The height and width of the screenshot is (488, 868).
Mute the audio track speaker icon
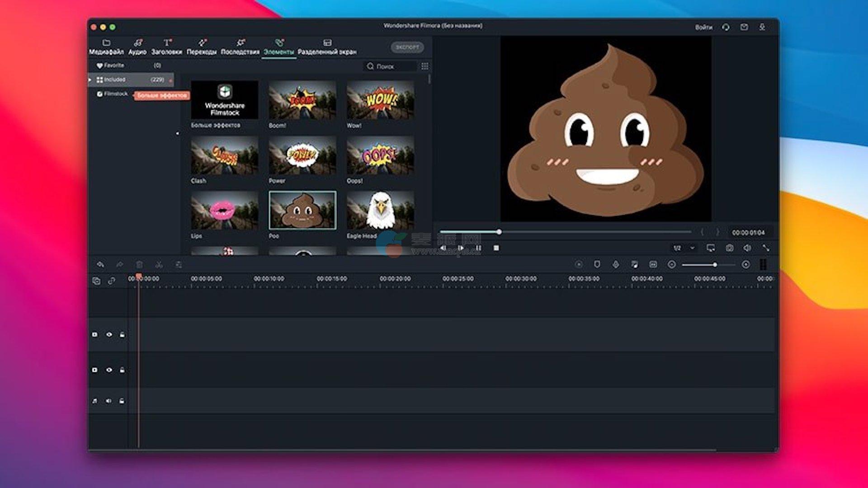tap(108, 401)
